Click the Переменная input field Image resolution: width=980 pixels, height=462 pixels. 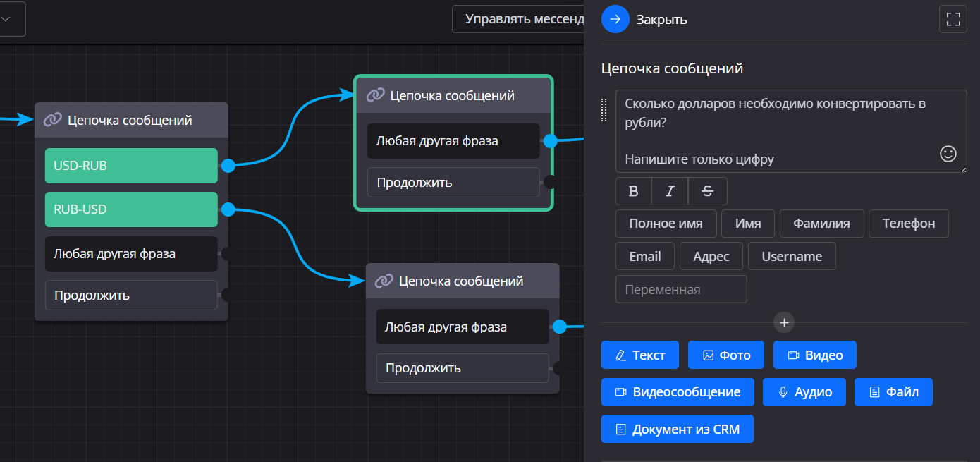click(x=680, y=289)
